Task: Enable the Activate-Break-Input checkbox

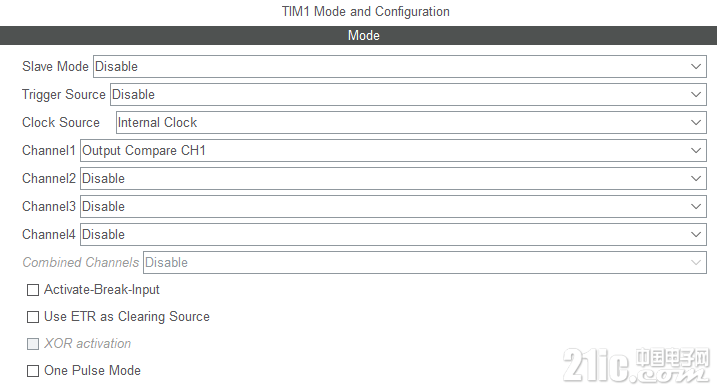Action: [x=33, y=290]
